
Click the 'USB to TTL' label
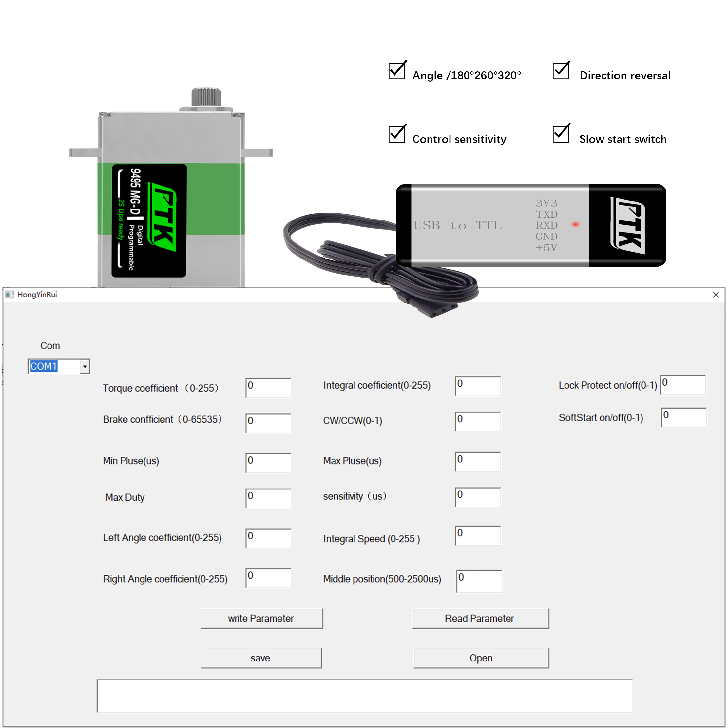click(457, 225)
